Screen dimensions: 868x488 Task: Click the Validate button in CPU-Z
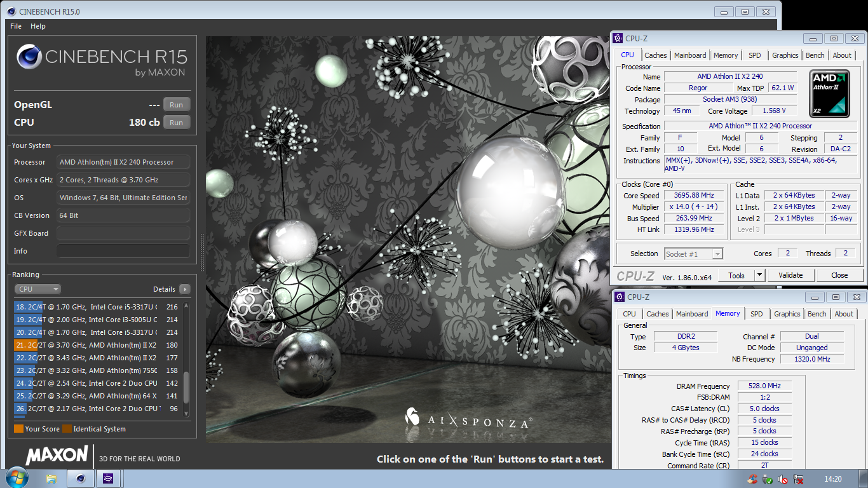[790, 275]
